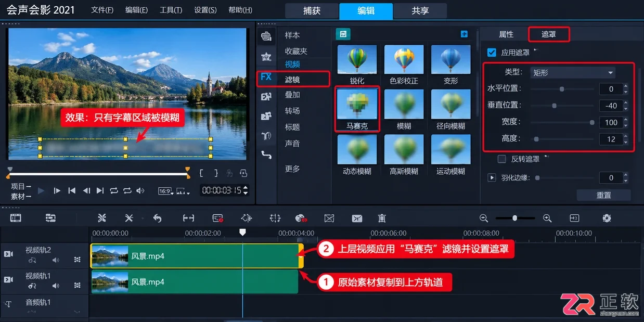644x322 pixels.
Task: Click the add folder icon in library
Action: pos(464,34)
